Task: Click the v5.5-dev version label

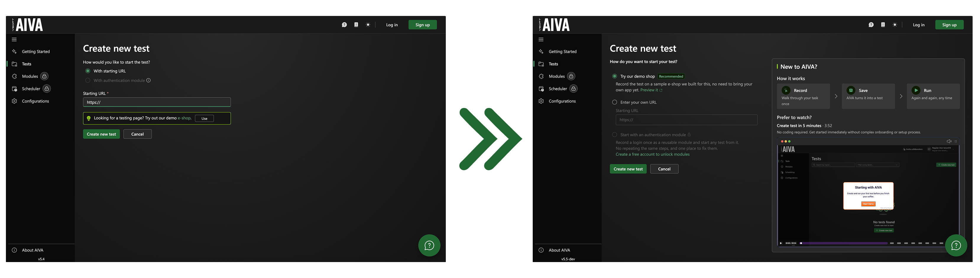Action: pyautogui.click(x=568, y=259)
